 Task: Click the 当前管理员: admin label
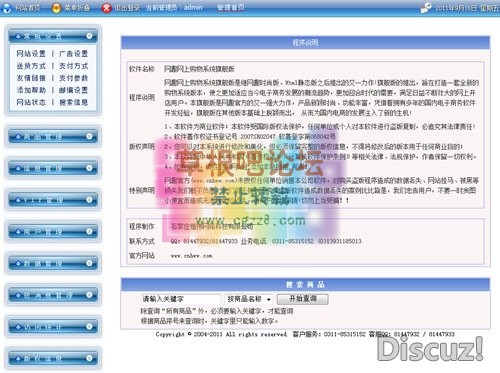[x=174, y=8]
